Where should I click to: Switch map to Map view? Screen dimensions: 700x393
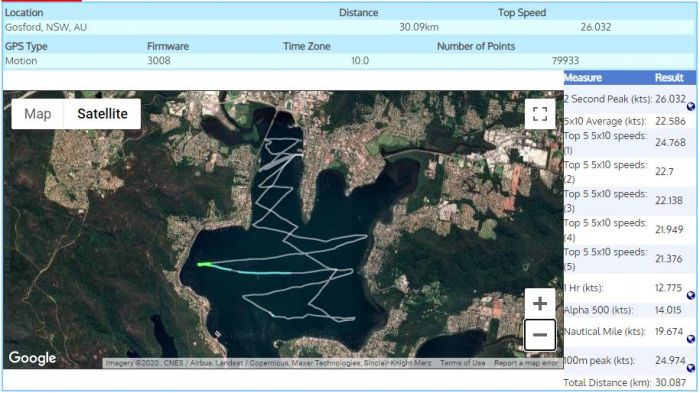coord(38,114)
